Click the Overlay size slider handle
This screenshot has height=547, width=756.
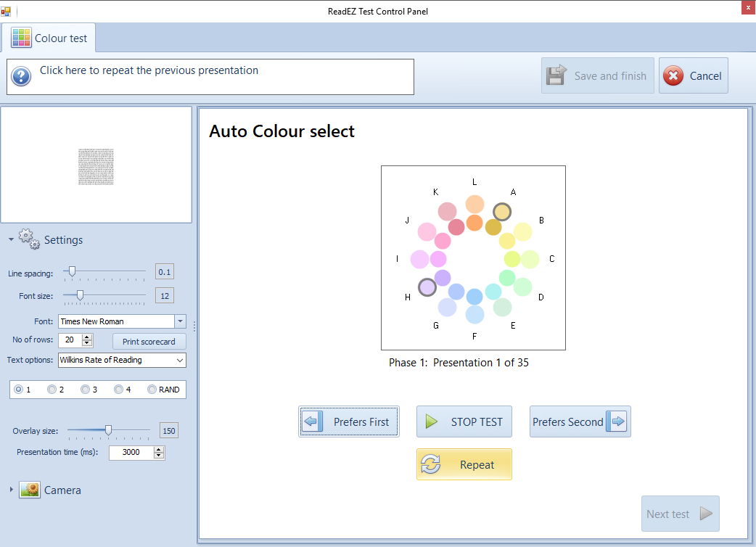pos(108,430)
